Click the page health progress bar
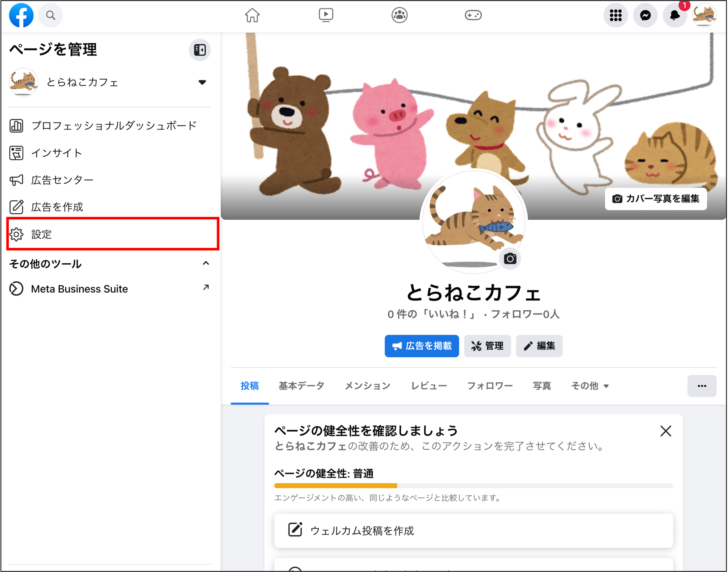Image resolution: width=728 pixels, height=572 pixels. 473,486
